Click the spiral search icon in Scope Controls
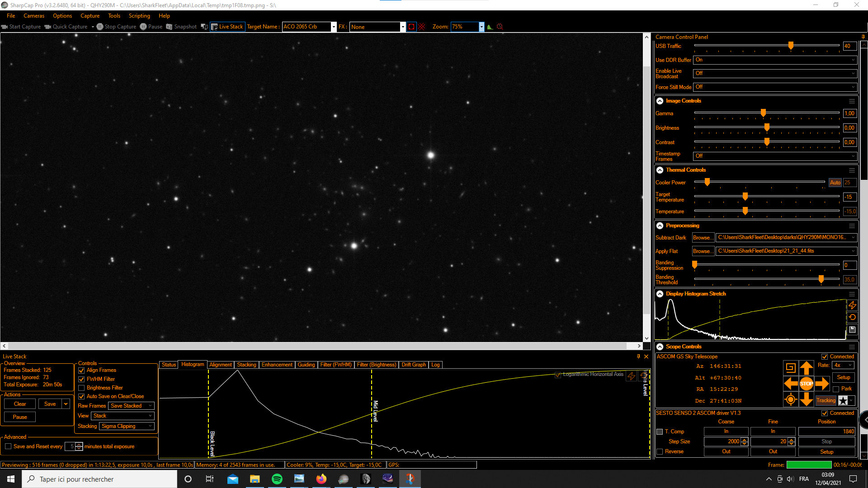 click(790, 368)
